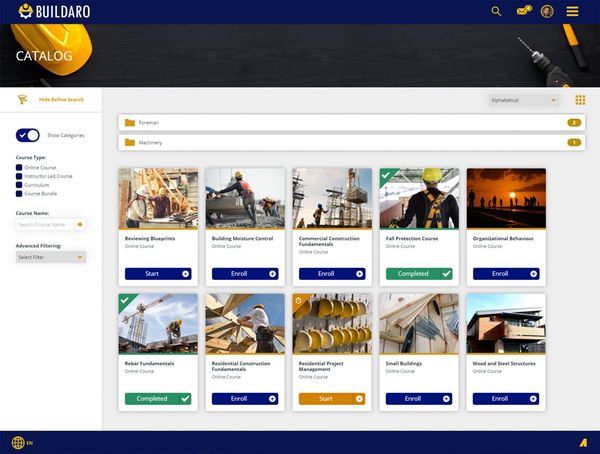Check the Instructor Led Course checkbox
Image resolution: width=600 pixels, height=454 pixels.
tap(19, 176)
